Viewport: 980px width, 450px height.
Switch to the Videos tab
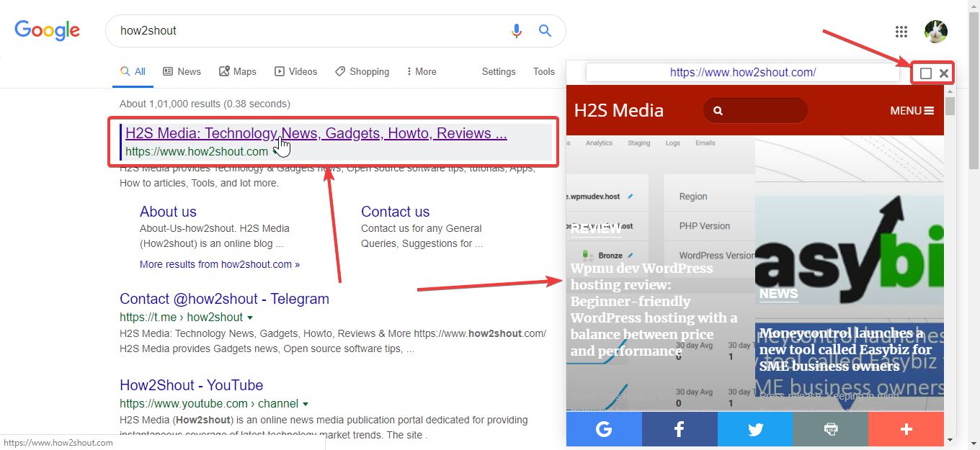pyautogui.click(x=295, y=71)
